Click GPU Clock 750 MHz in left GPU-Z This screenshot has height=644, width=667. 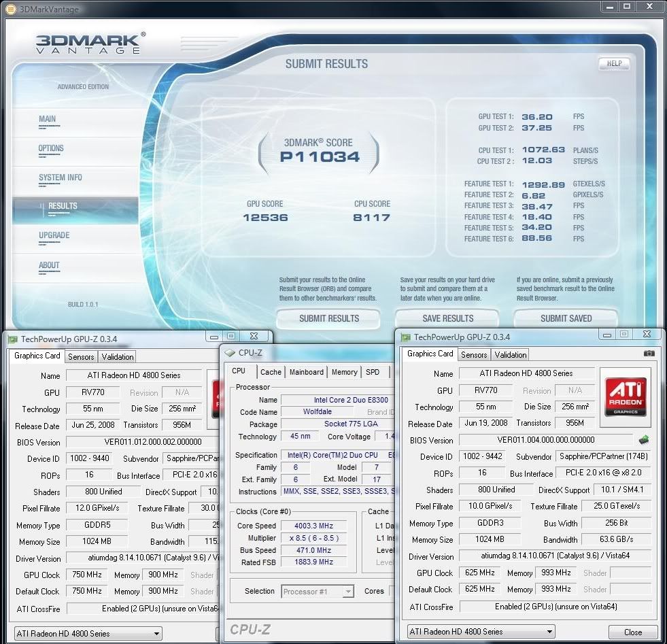coord(87,575)
